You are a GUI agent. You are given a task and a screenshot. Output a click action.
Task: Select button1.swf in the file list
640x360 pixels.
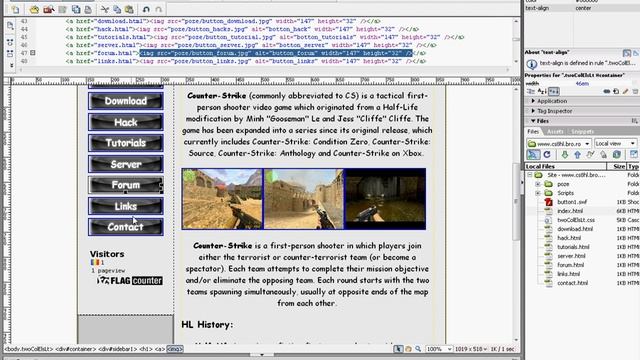pyautogui.click(x=572, y=202)
